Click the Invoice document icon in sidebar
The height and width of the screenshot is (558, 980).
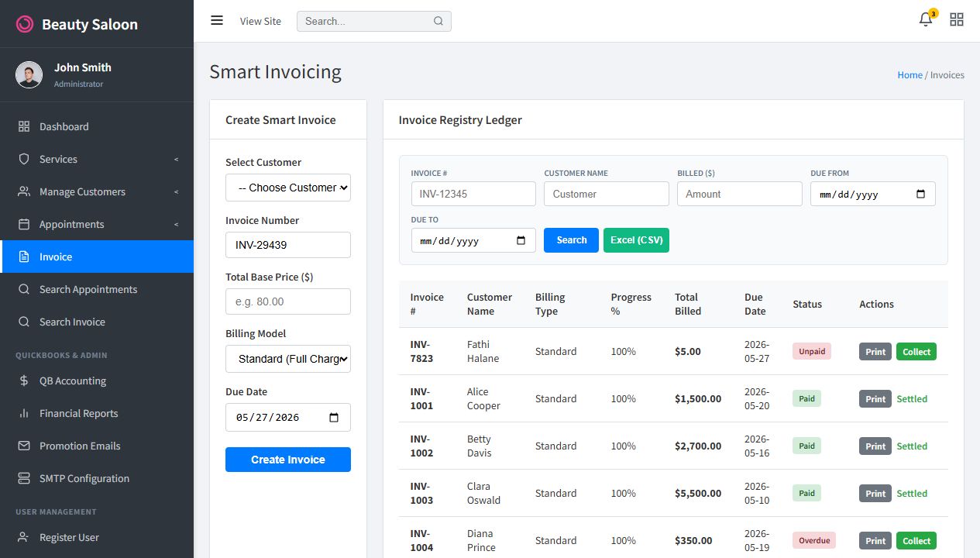pyautogui.click(x=24, y=257)
